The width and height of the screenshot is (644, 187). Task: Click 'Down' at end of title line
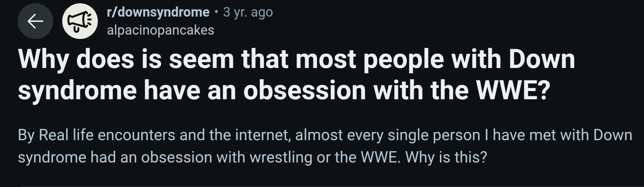point(542,60)
